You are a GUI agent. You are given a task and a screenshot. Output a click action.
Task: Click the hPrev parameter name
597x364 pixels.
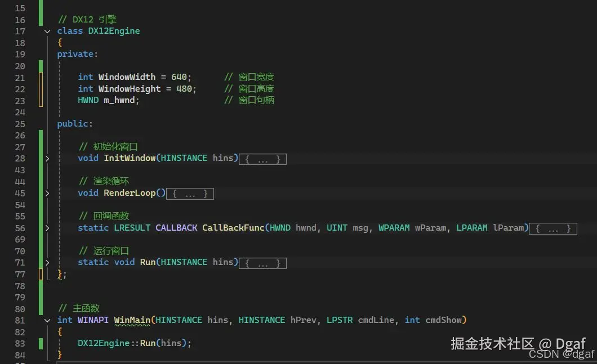[x=303, y=320]
